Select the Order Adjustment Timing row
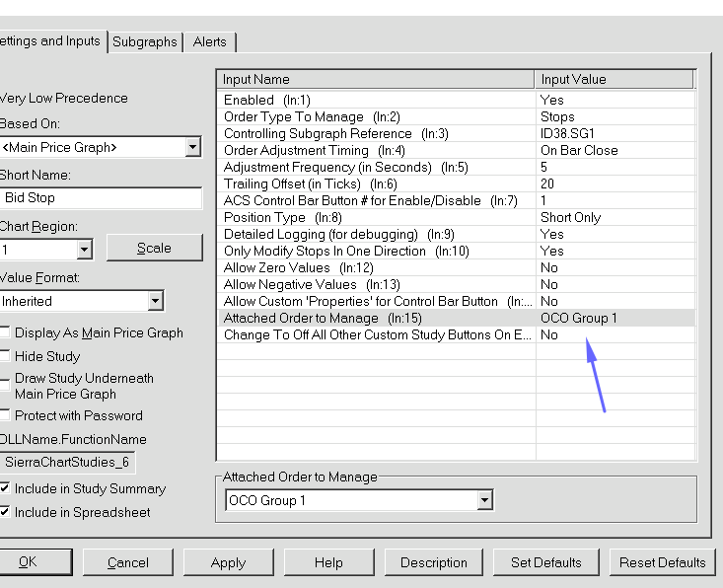Viewport: 723px width, 588px height. [456, 150]
